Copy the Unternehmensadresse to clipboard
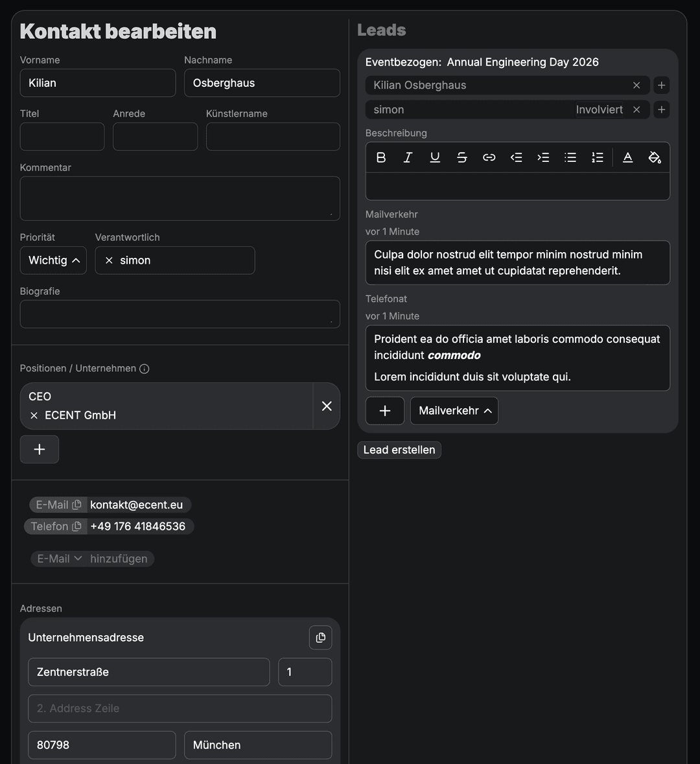The height and width of the screenshot is (764, 700). coord(320,638)
